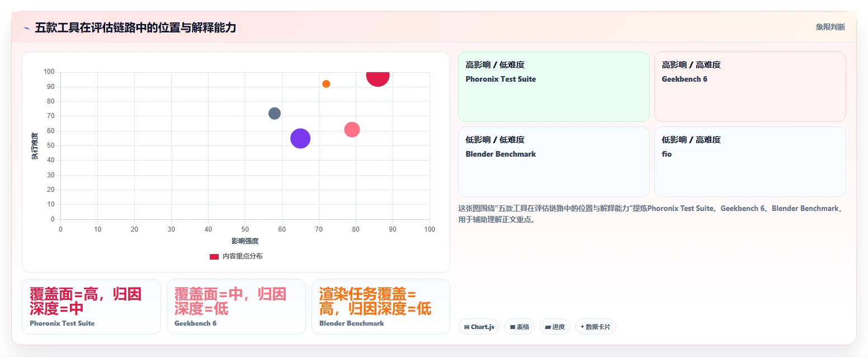Screen dimensions: 868x357
Task: Click the description paragraph under quadrants
Action: click(x=650, y=214)
